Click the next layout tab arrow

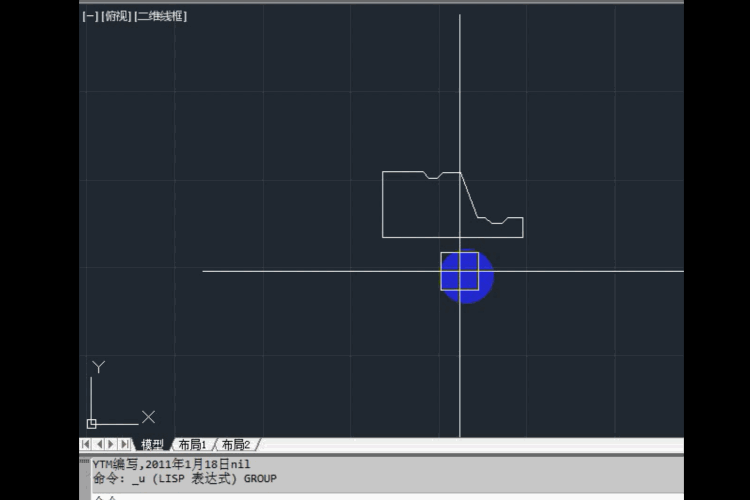pyautogui.click(x=111, y=444)
